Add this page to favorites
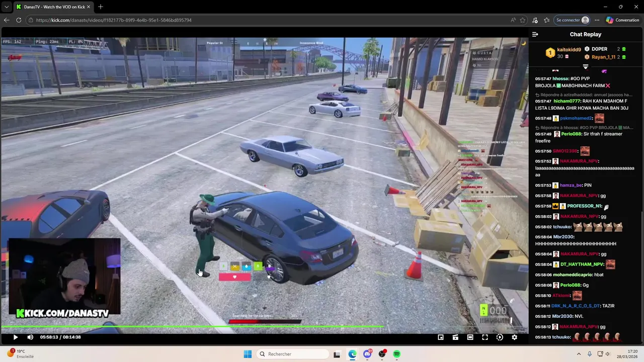 click(x=523, y=20)
